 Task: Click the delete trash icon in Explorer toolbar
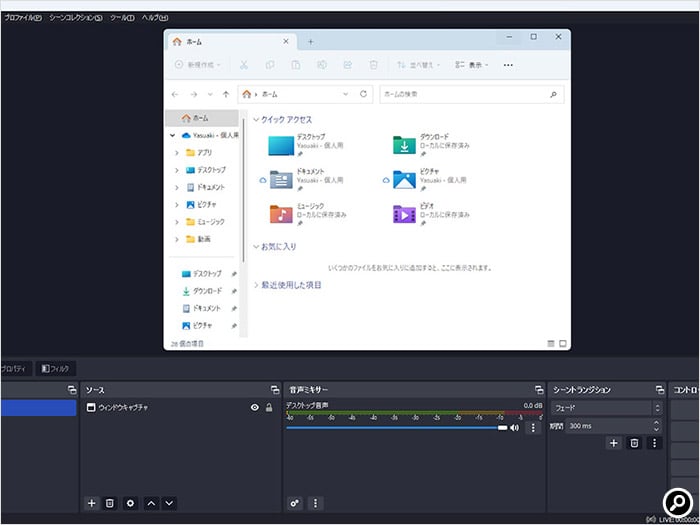(373, 65)
